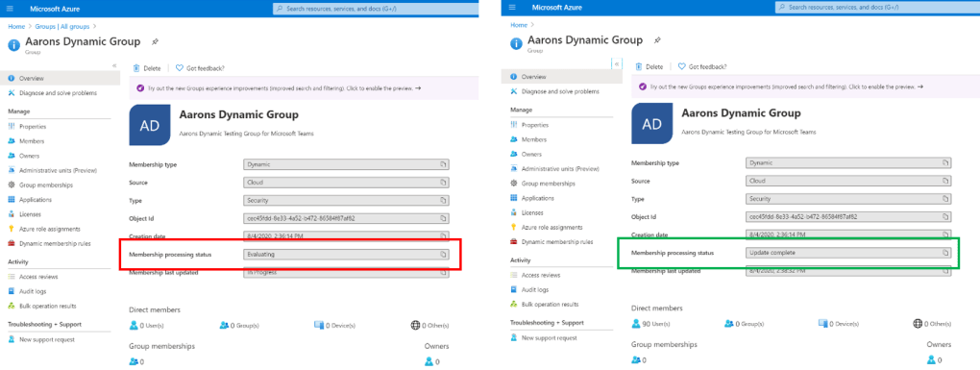This screenshot has height=370, width=980.
Task: Collapse the sidebar in left screenshot
Action: click(x=114, y=65)
